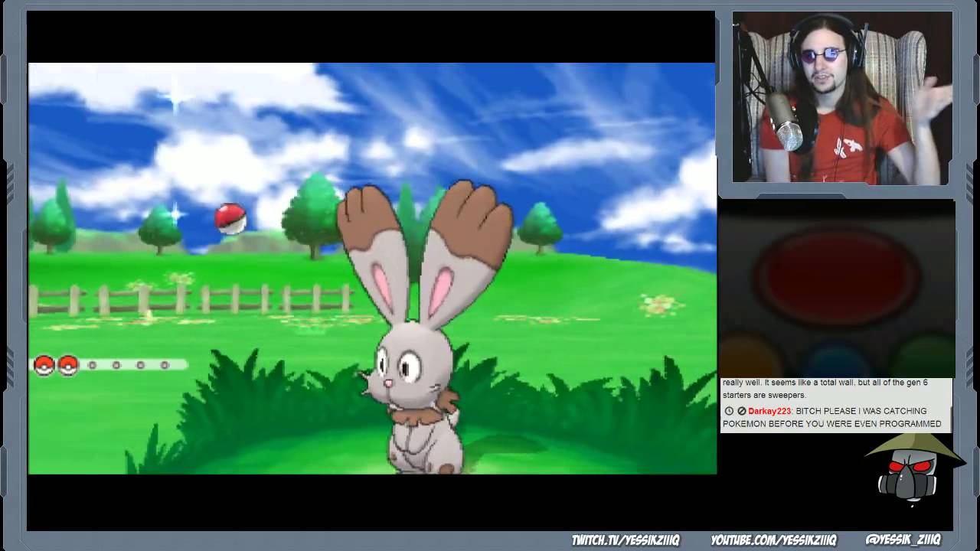Screen dimensions: 980x551
Task: Open the twitch.tv/yessikziiiq link text
Action: click(x=626, y=540)
